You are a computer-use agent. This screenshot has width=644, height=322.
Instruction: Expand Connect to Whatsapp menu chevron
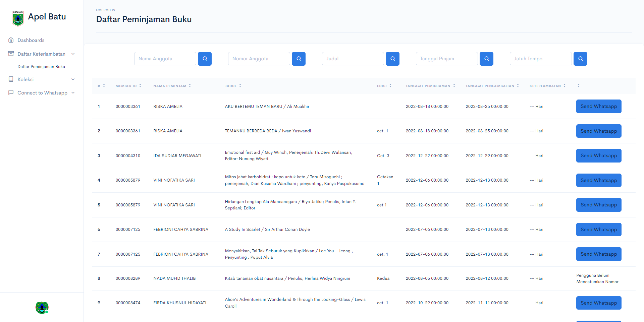point(73,93)
